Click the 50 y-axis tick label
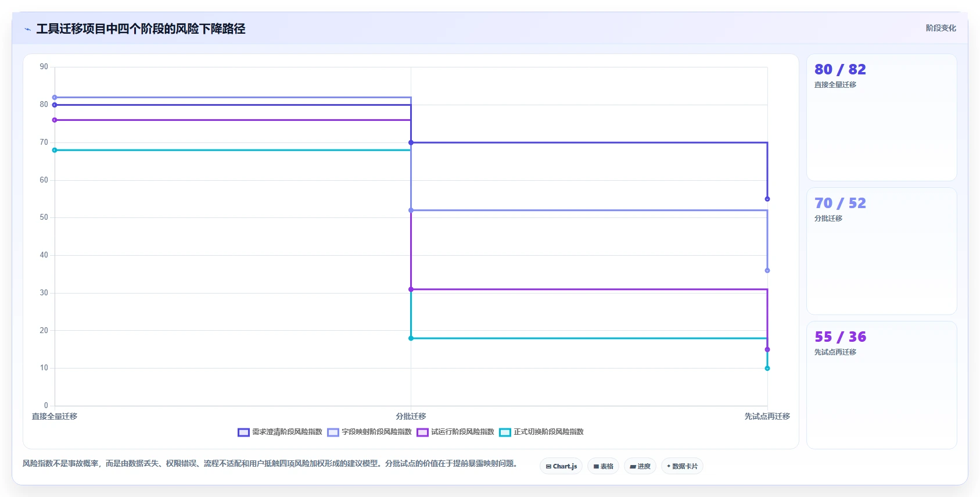The image size is (980, 497). tap(44, 217)
